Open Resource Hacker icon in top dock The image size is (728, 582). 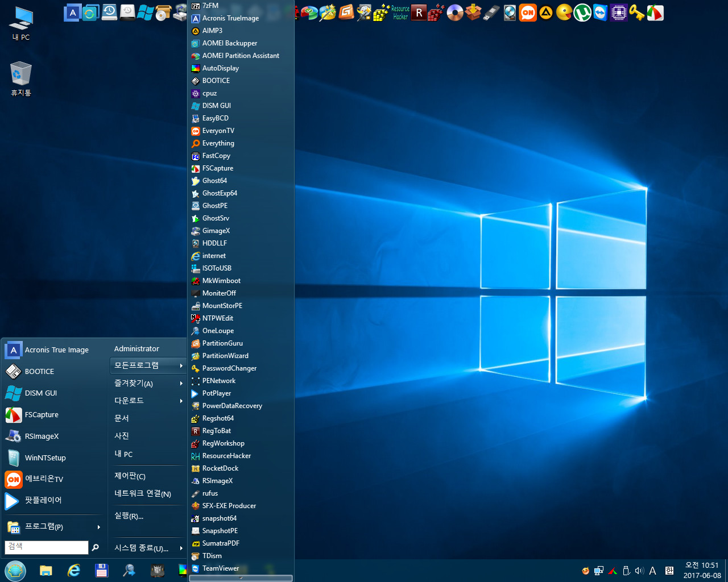400,13
